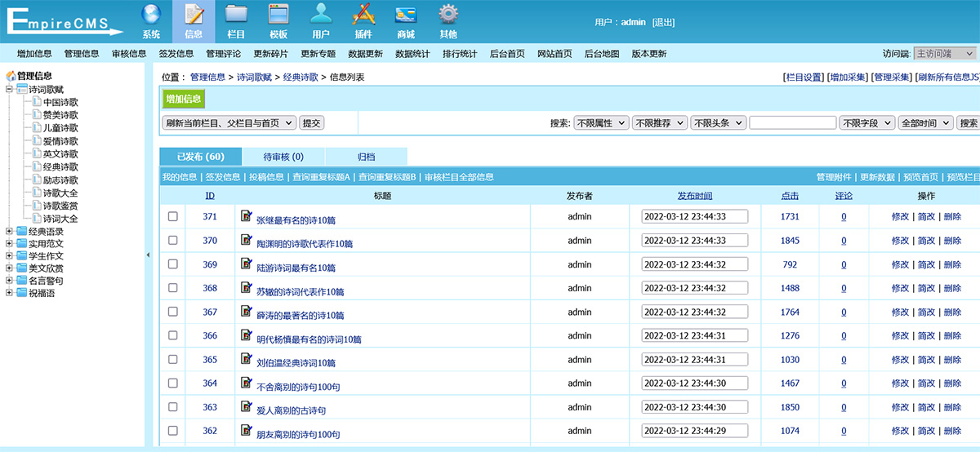The height and width of the screenshot is (452, 980).
Task: Open the 主访问端 access dropdown
Action: [944, 54]
